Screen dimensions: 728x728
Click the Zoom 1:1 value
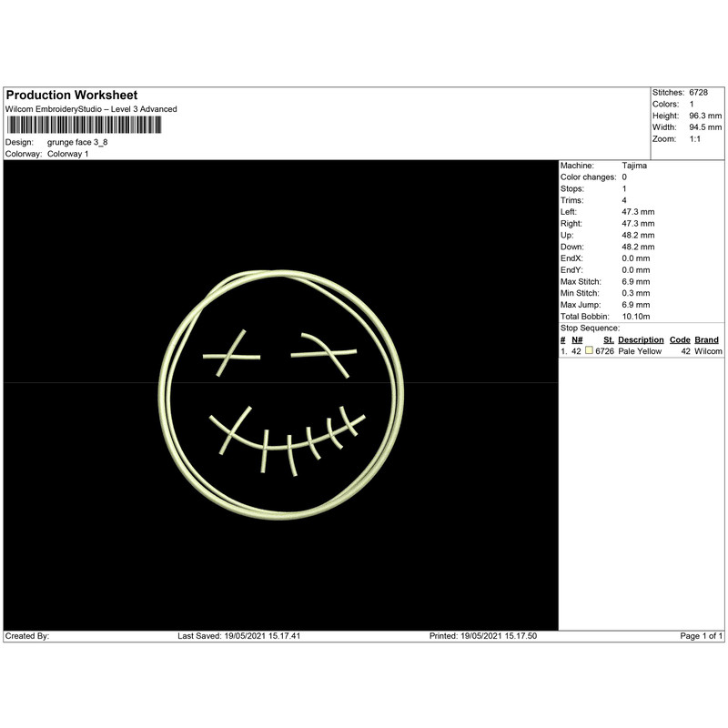coord(695,139)
